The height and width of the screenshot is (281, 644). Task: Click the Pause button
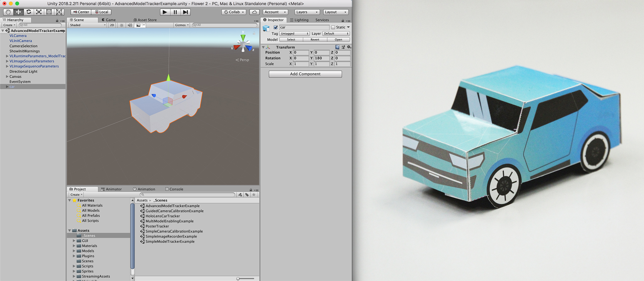(175, 12)
